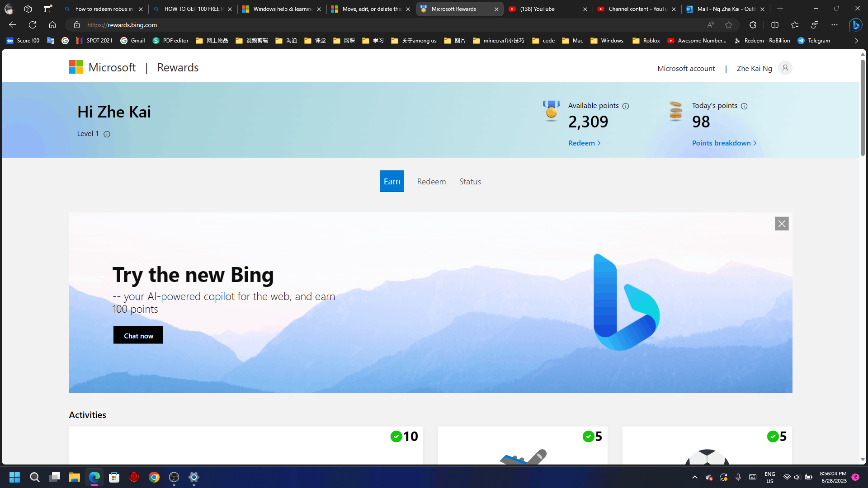Click the Status tab in Rewards
Screen dimensions: 868x488
[470, 181]
